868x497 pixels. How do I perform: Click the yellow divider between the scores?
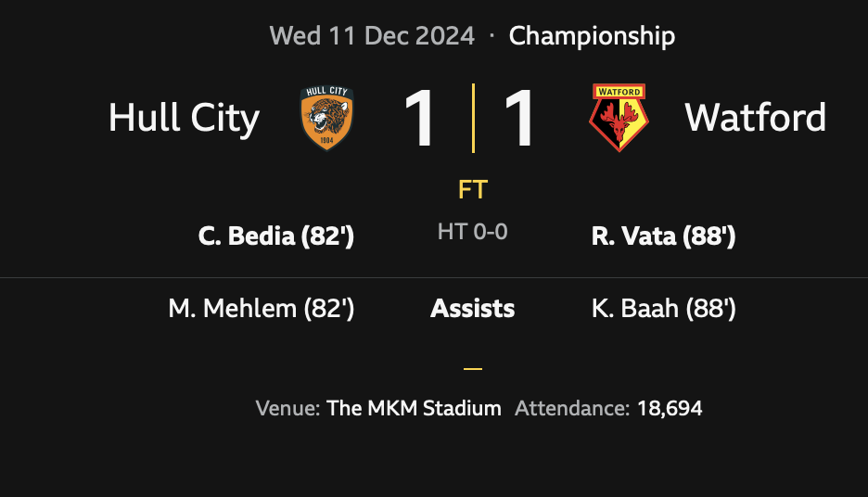473,118
